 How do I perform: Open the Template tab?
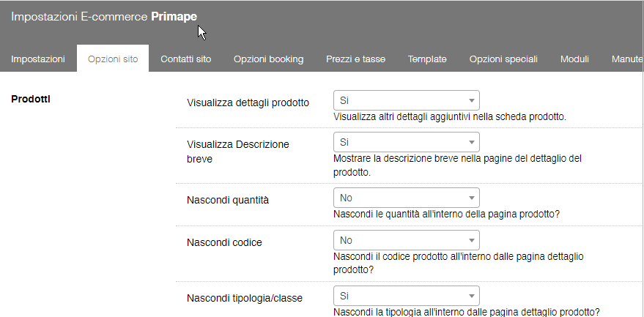(427, 59)
